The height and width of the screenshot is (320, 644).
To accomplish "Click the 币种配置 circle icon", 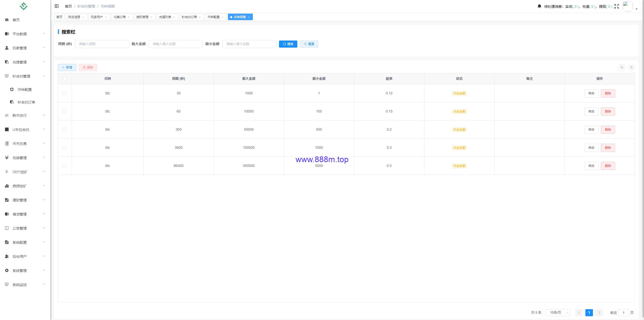I will (12, 89).
